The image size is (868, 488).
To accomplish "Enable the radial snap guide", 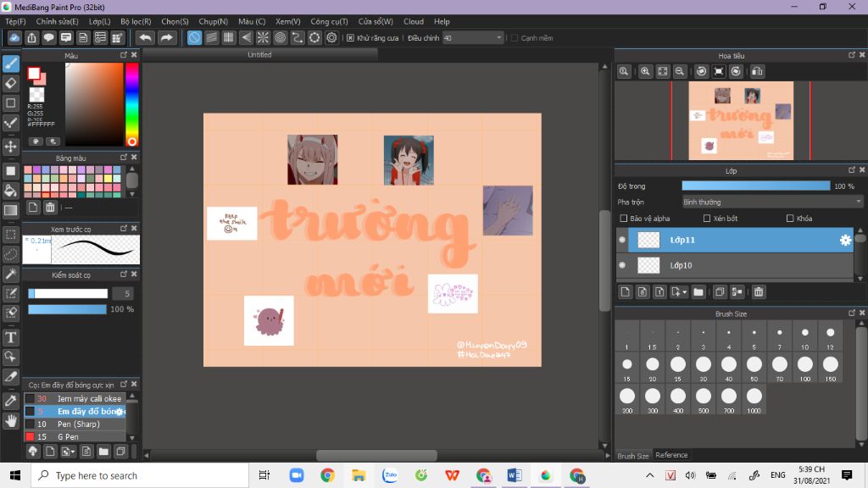I will tap(263, 37).
